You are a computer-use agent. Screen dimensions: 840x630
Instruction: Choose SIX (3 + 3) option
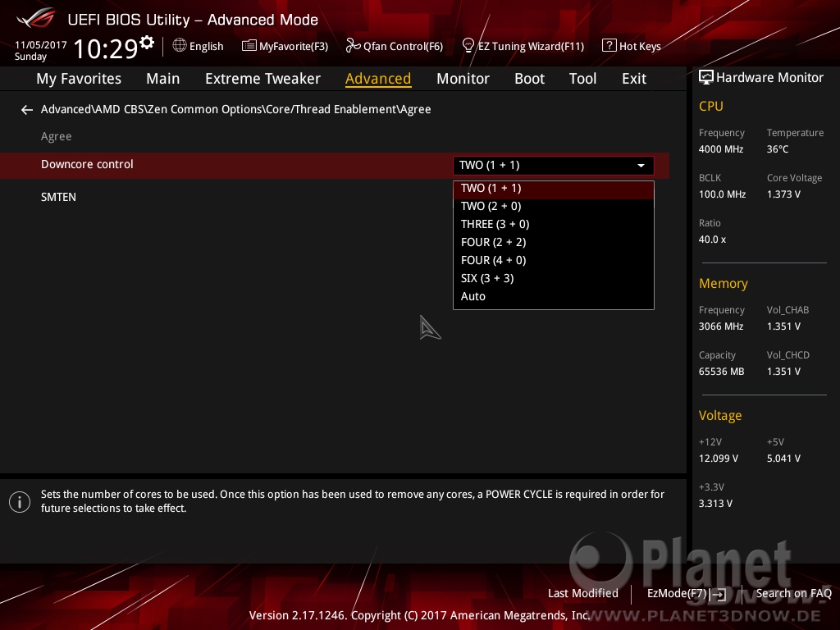pos(554,279)
